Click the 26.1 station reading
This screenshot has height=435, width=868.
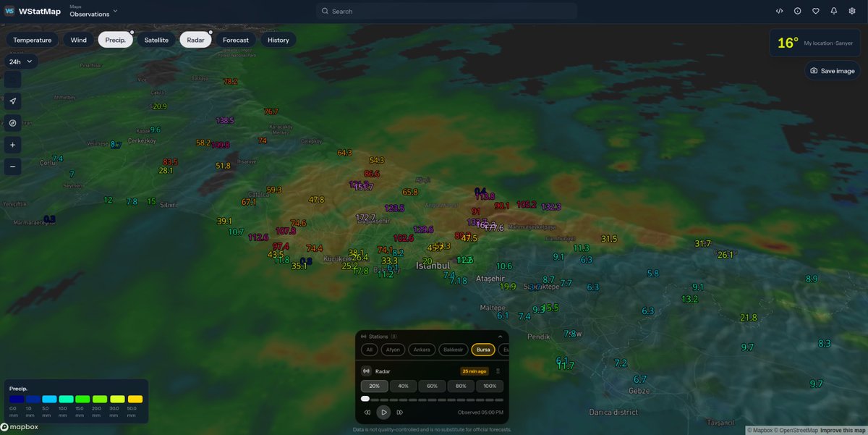pos(726,255)
